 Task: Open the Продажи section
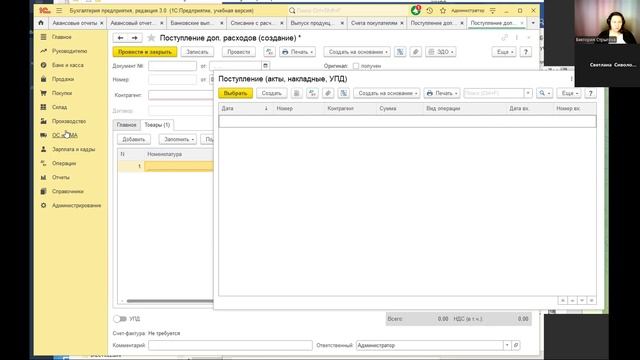[63, 79]
